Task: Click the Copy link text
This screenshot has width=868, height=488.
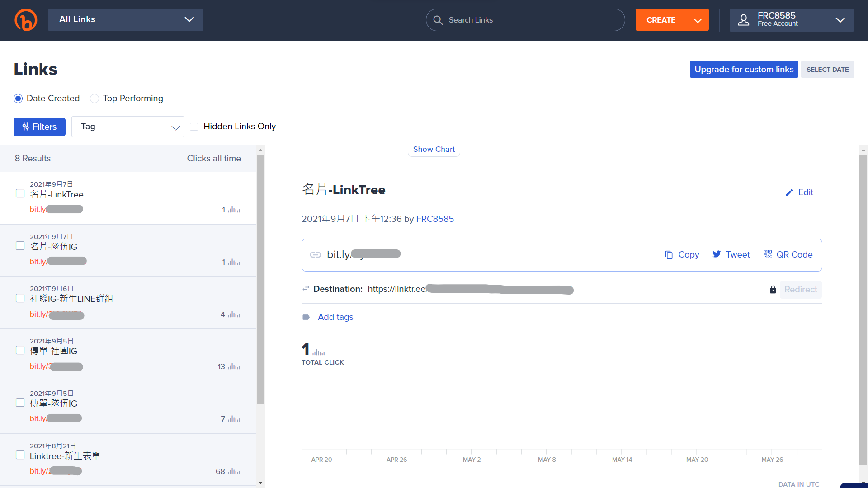Action: point(689,255)
